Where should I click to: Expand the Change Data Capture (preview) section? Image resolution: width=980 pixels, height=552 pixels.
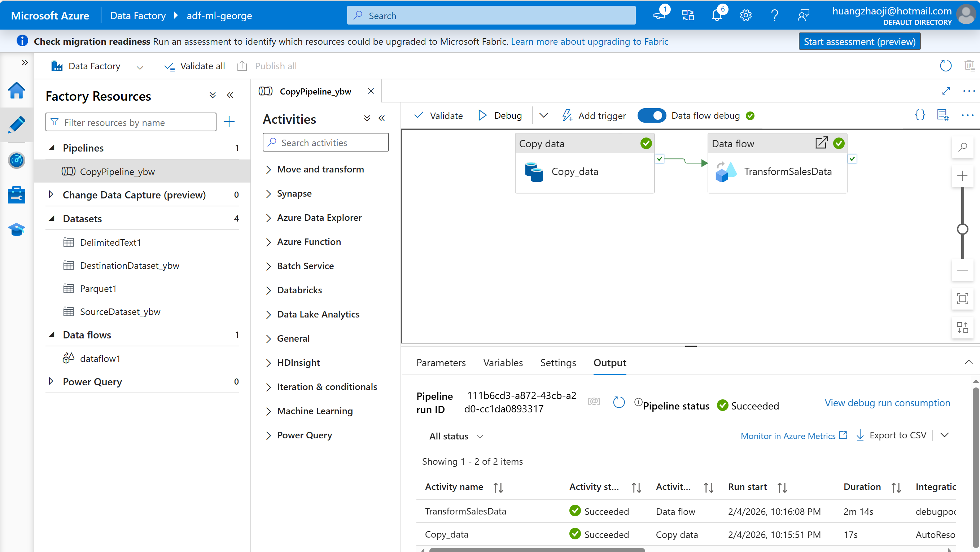(51, 194)
